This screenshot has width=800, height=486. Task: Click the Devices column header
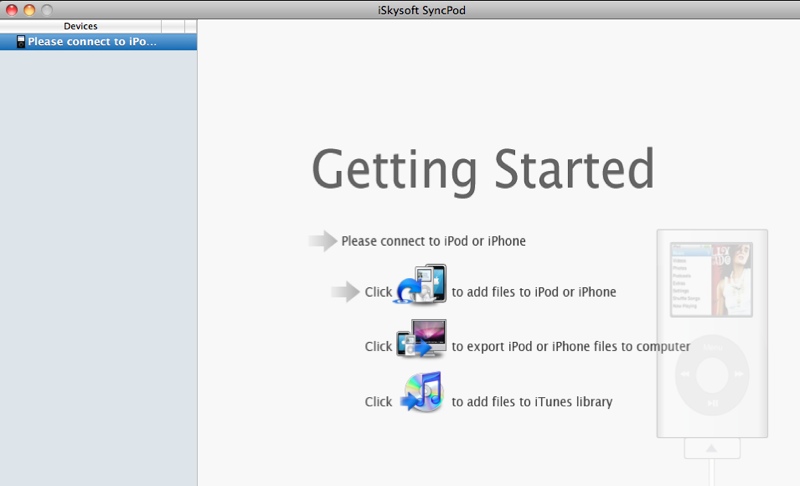point(81,26)
